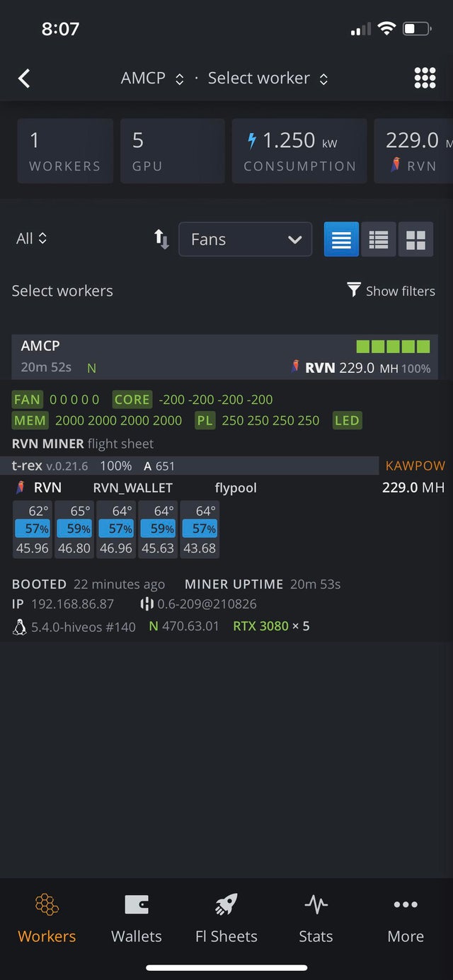Open the Workers tab
Screen dimensions: 453x980
click(x=47, y=918)
